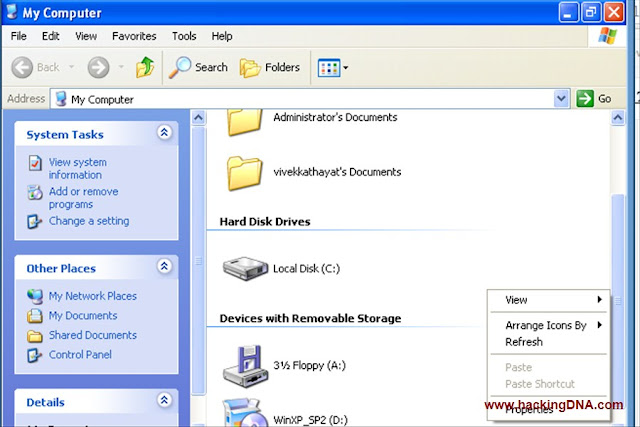The image size is (640, 427).
Task: Click the Shared Documents folder icon
Action: click(x=35, y=336)
